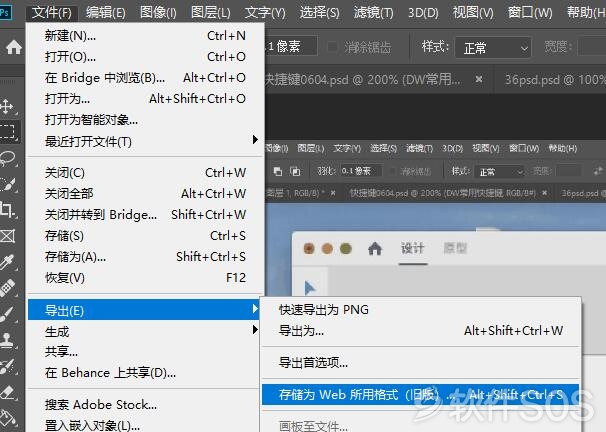
Task: Choose 关闭全部 menu entry
Action: click(x=145, y=194)
